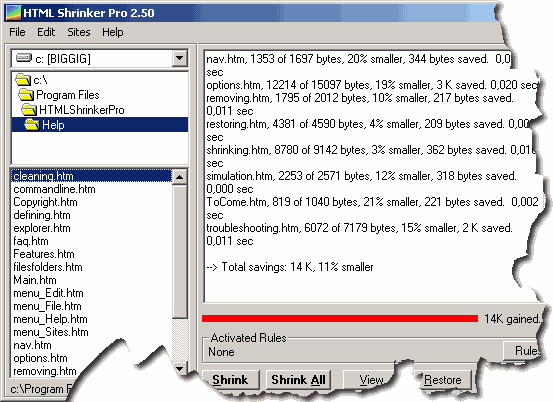Click the file list scrollbar thumb

(180, 251)
